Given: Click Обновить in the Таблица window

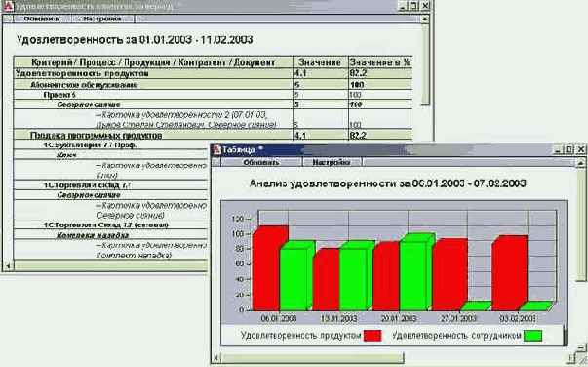Looking at the screenshot, I should [261, 162].
